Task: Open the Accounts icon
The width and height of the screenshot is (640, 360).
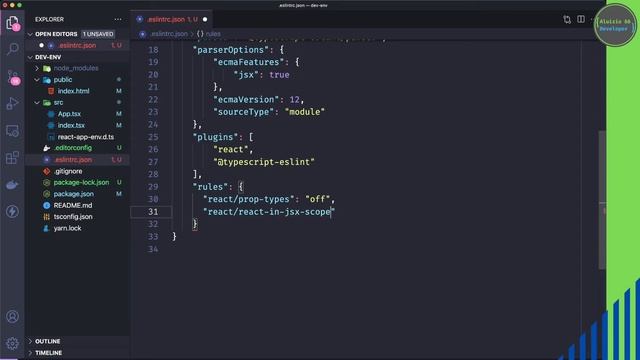Action: pyautogui.click(x=12, y=316)
